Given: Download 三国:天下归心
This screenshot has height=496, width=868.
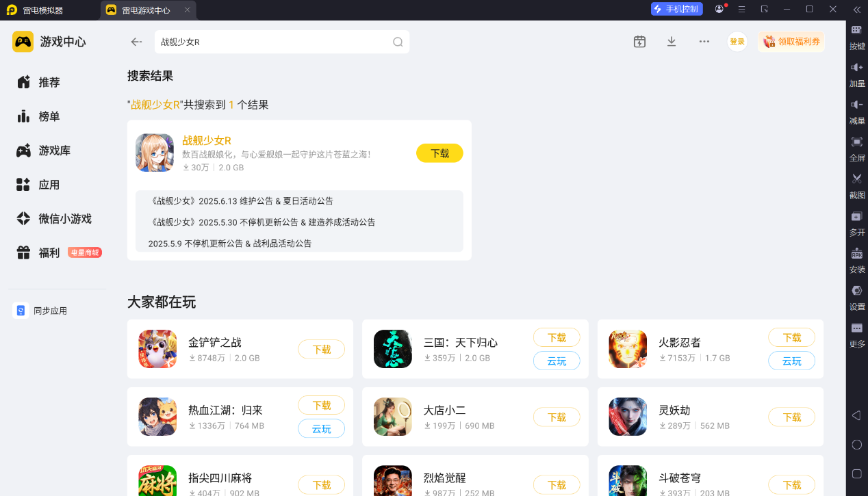Looking at the screenshot, I should [x=557, y=338].
